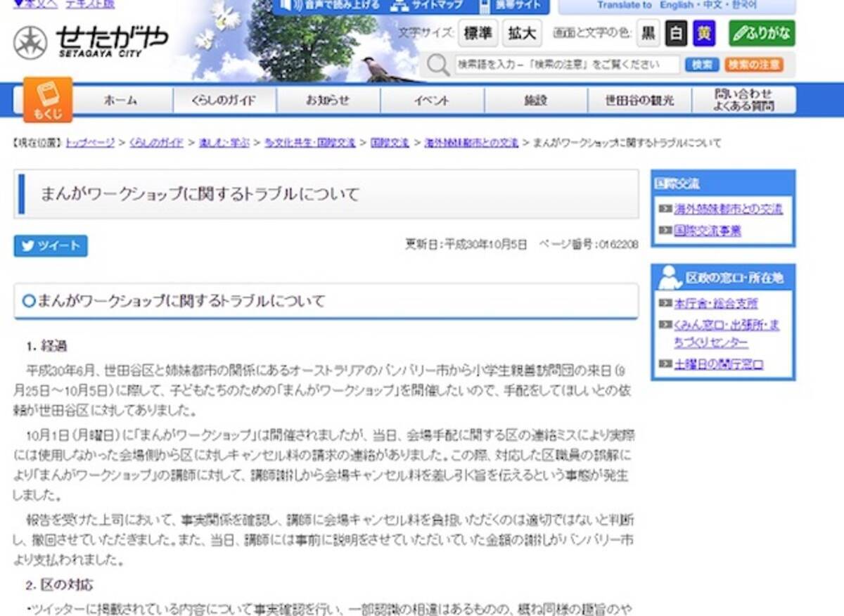Open sidebar link 本庁舎・総合支所

coord(716,304)
